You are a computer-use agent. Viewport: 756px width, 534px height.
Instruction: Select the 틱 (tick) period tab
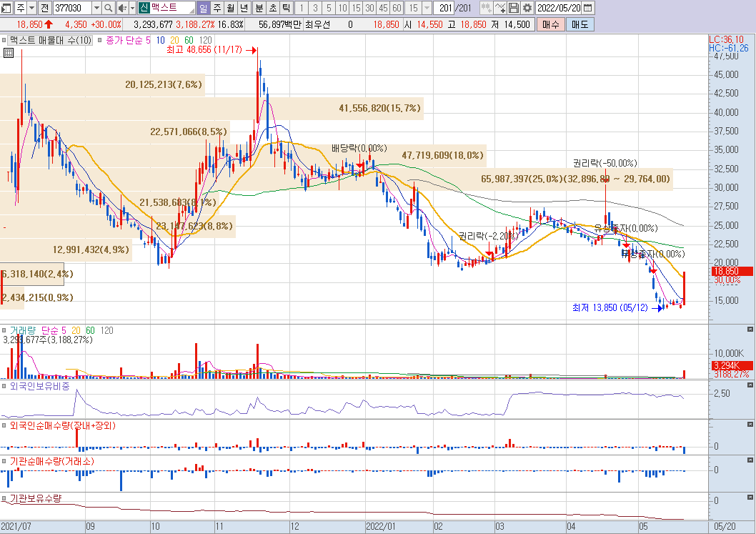coord(286,8)
